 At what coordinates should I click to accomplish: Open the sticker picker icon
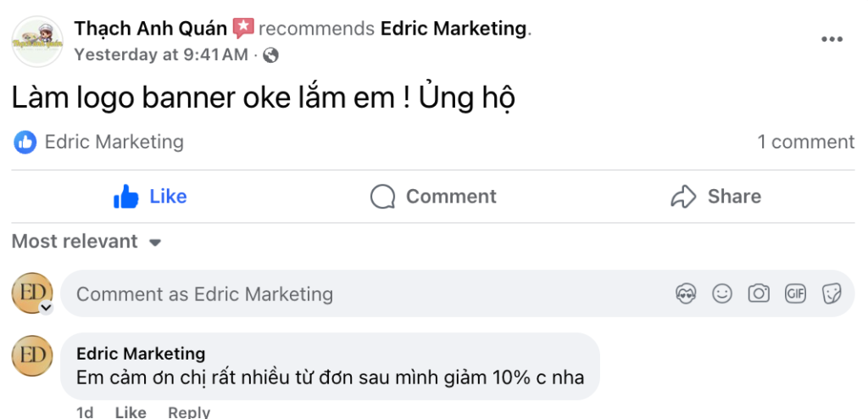tap(832, 294)
